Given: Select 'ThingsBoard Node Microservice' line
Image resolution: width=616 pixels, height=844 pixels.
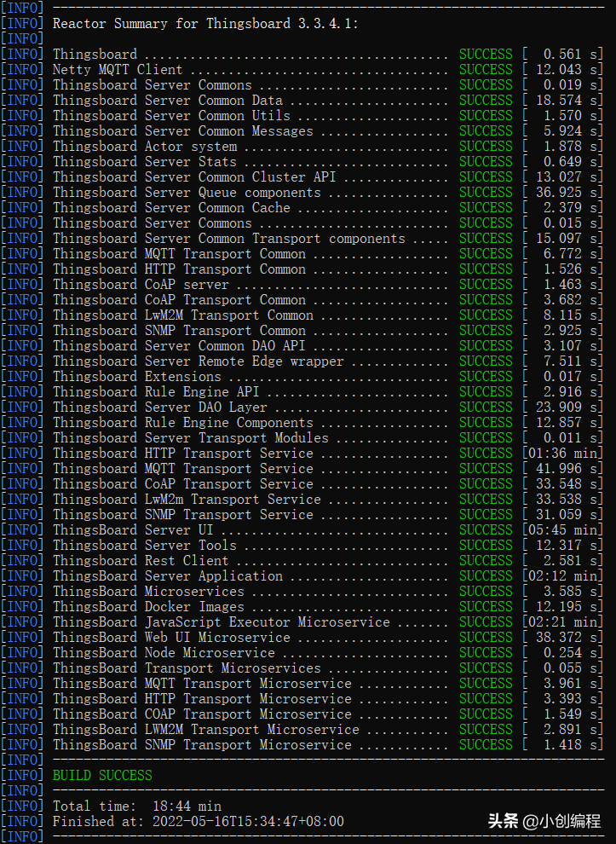Looking at the screenshot, I should tap(302, 652).
